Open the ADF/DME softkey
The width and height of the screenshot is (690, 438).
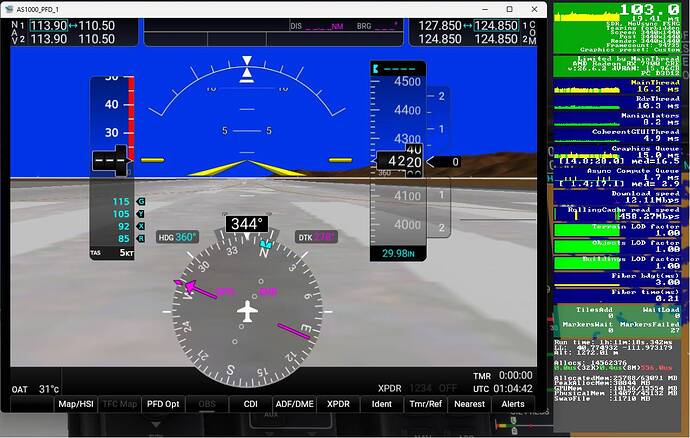(294, 404)
